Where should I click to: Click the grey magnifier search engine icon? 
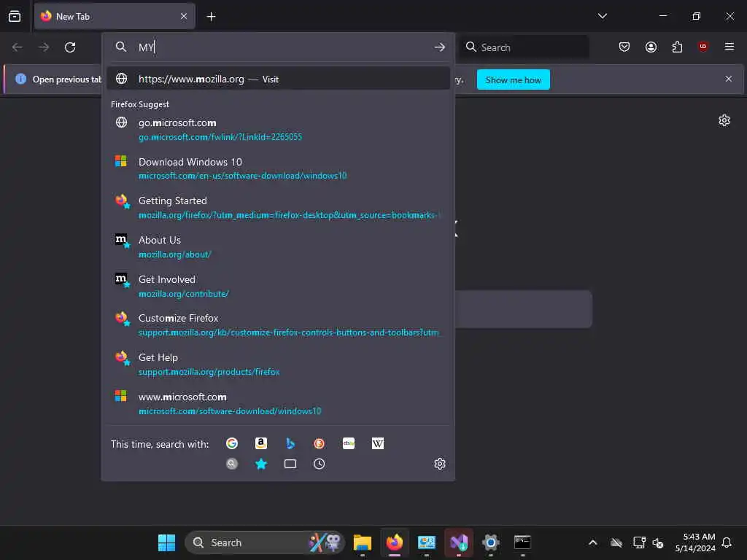pyautogui.click(x=232, y=464)
